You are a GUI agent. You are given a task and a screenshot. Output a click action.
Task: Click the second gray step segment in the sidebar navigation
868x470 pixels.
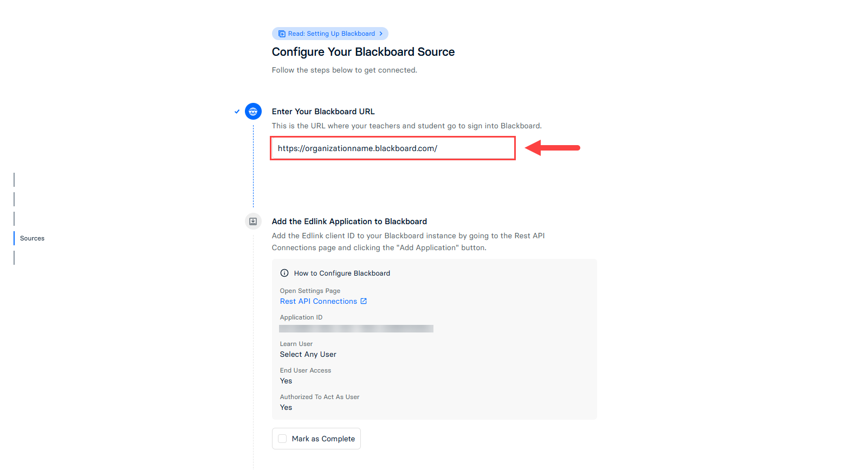[14, 199]
